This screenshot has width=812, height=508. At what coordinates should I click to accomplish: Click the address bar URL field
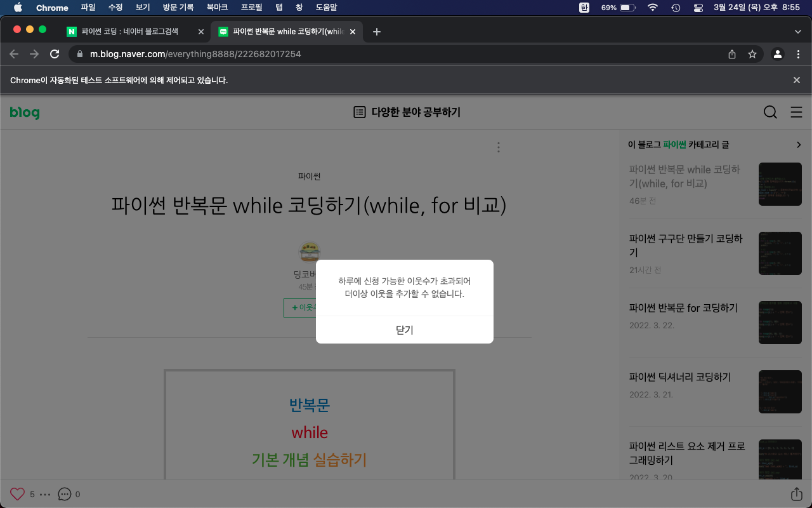coord(406,54)
